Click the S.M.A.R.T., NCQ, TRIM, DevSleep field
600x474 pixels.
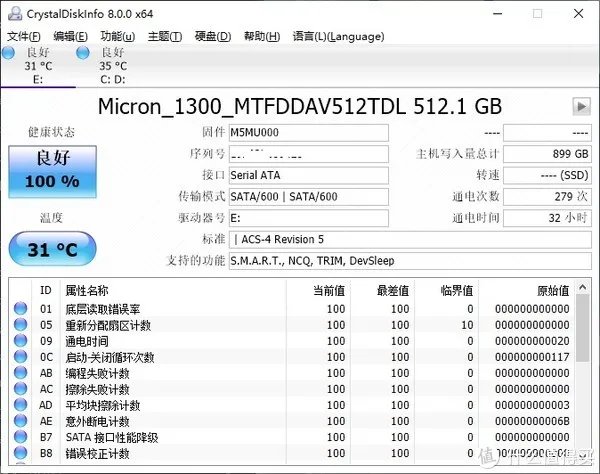coord(410,261)
